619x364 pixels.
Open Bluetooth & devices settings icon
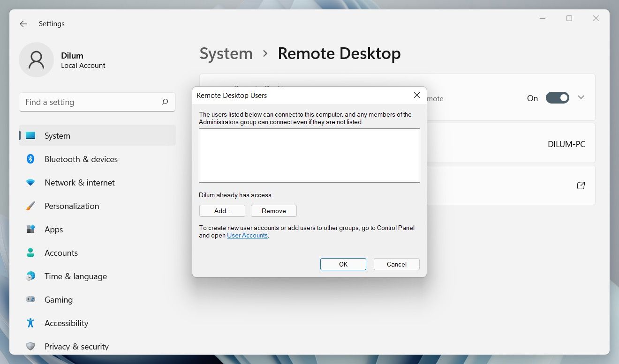[30, 159]
